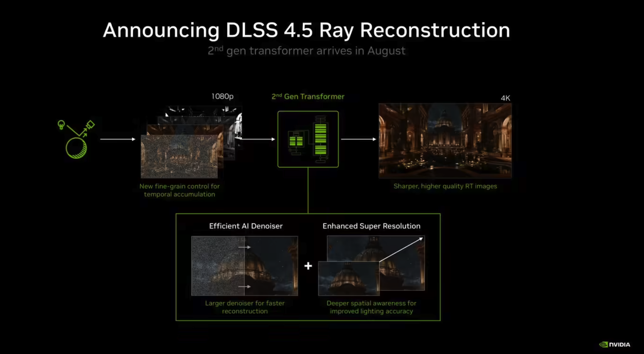
Task: Select the Efficient AI Denoiser comparison image
Action: [x=244, y=266]
